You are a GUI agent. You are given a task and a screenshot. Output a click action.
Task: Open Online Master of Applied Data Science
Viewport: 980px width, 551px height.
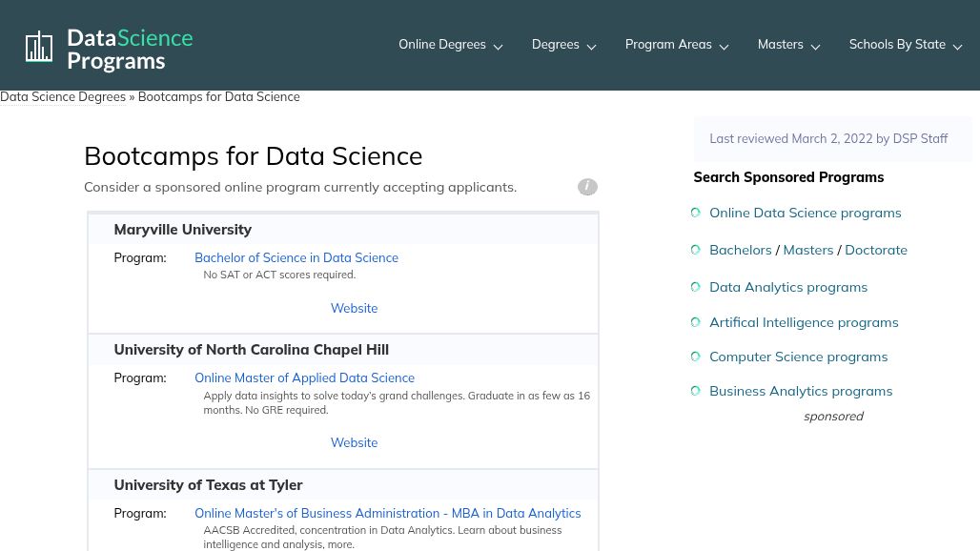(304, 378)
